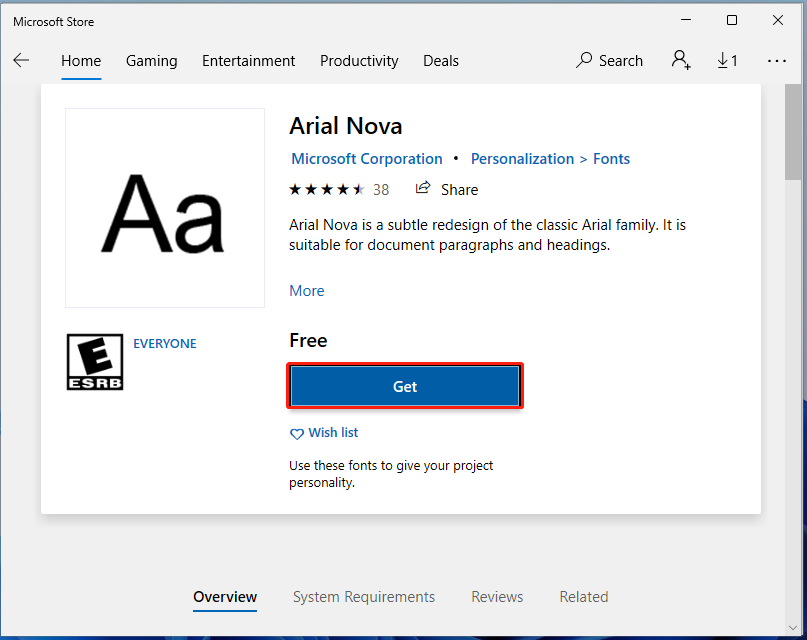
Task: Add to Wish list heart icon
Action: pos(296,434)
